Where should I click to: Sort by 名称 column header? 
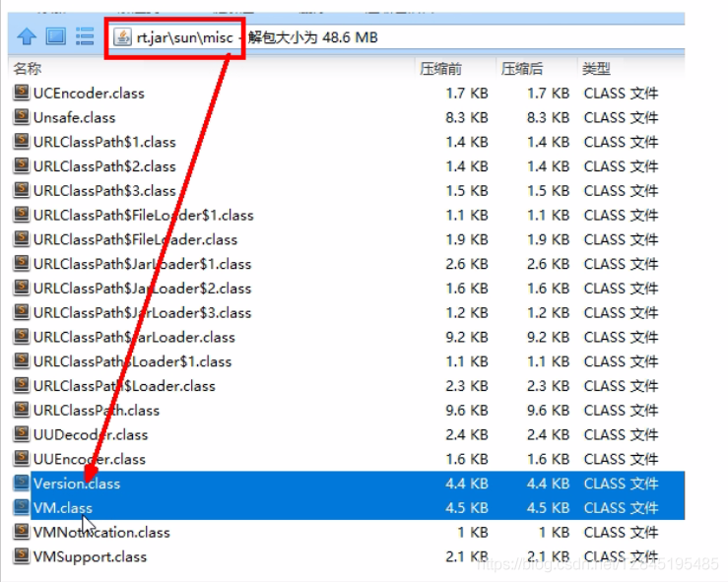click(28, 69)
